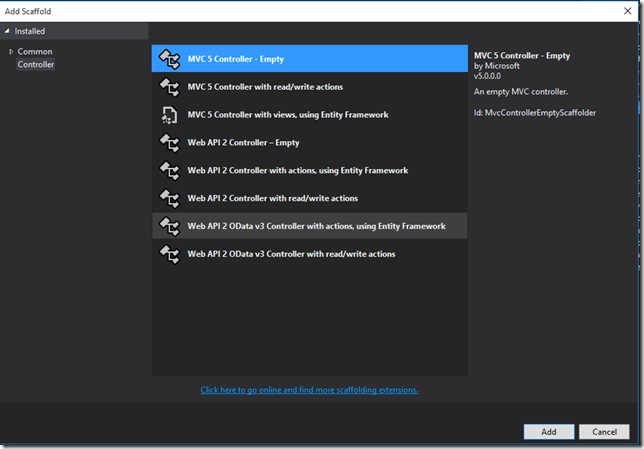This screenshot has height=449, width=644.
Task: Choose MVC 5 Controller with views, using Entity Framework
Action: (310, 115)
